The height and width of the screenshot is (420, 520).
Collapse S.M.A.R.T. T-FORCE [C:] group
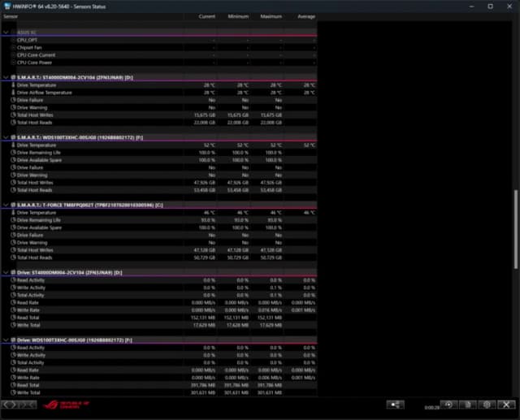[x=6, y=205]
